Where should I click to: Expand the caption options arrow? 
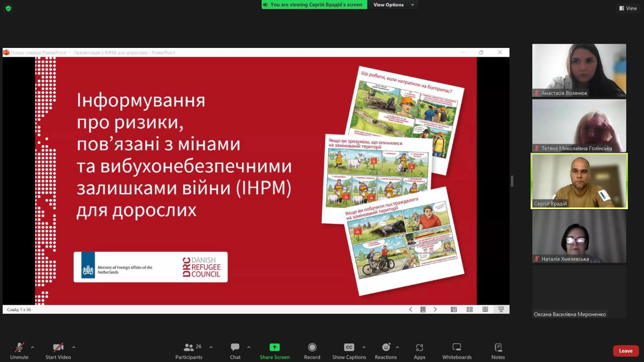coord(364,347)
